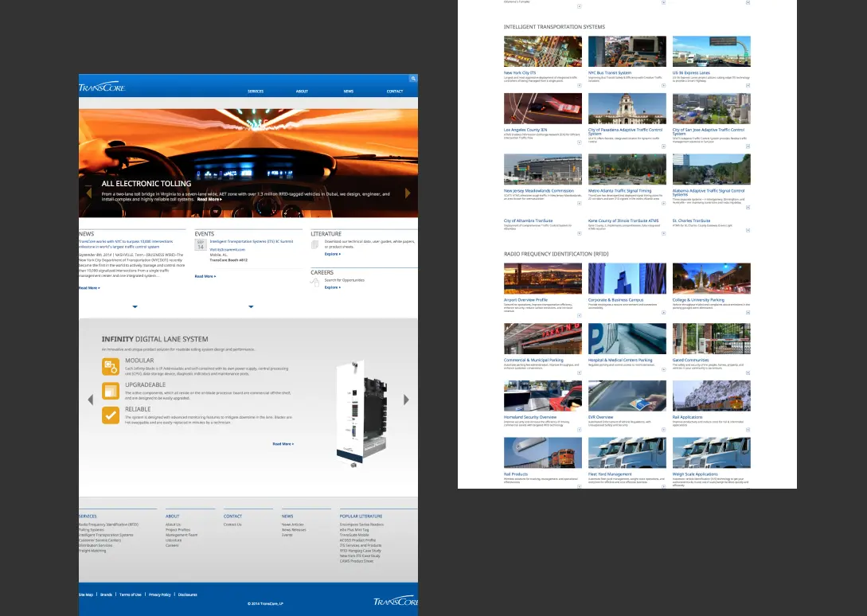This screenshot has width=867, height=616.
Task: Click the SEP 14 calendar date icon
Action: (x=200, y=244)
